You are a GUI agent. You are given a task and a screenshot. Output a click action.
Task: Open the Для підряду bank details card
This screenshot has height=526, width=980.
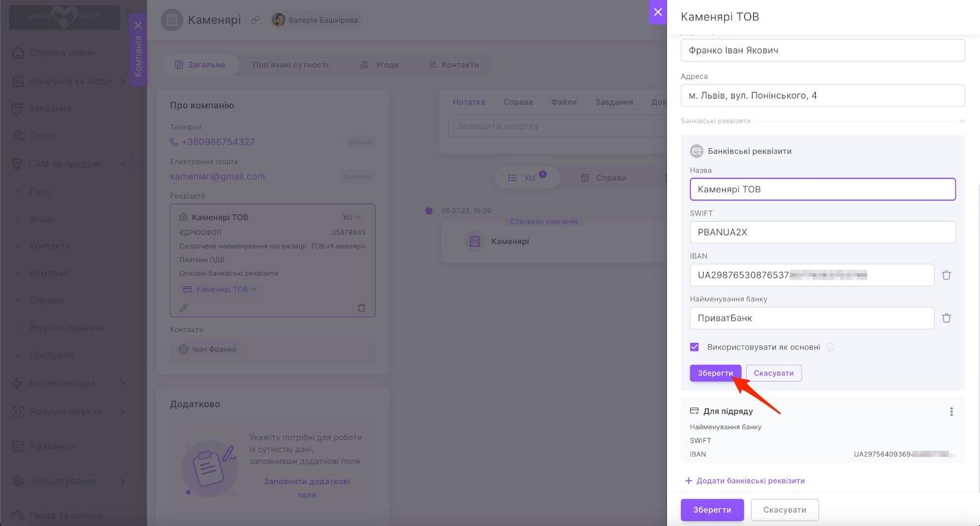point(823,432)
